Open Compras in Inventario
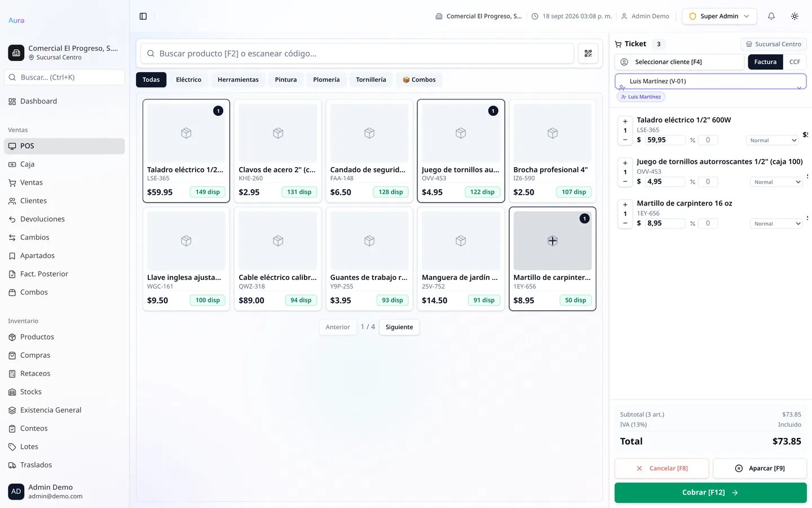This screenshot has height=508, width=812. coord(64,356)
